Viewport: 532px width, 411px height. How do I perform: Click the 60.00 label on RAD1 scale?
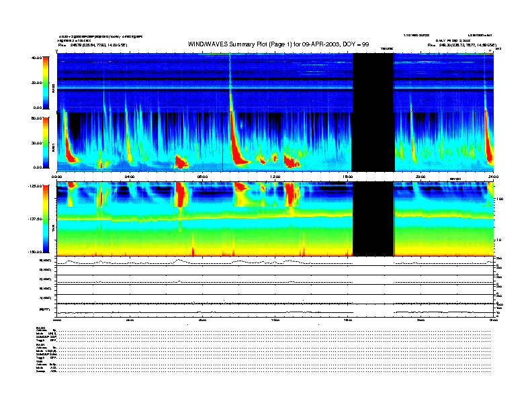point(36,118)
